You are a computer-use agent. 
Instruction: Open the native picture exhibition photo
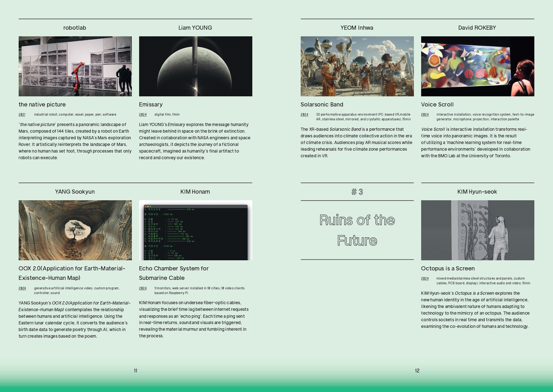[x=75, y=66]
